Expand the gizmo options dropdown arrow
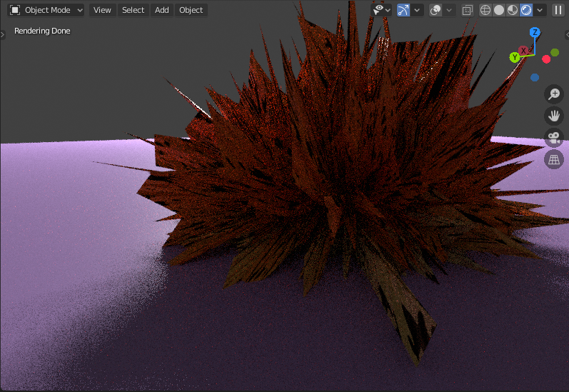The width and height of the screenshot is (569, 392). (417, 10)
